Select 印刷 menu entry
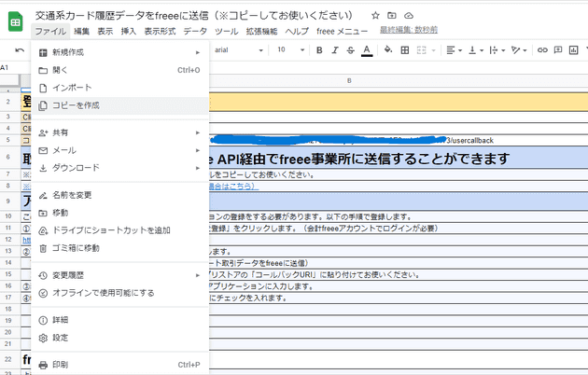Screen dimensions: 588x375 pos(120,365)
